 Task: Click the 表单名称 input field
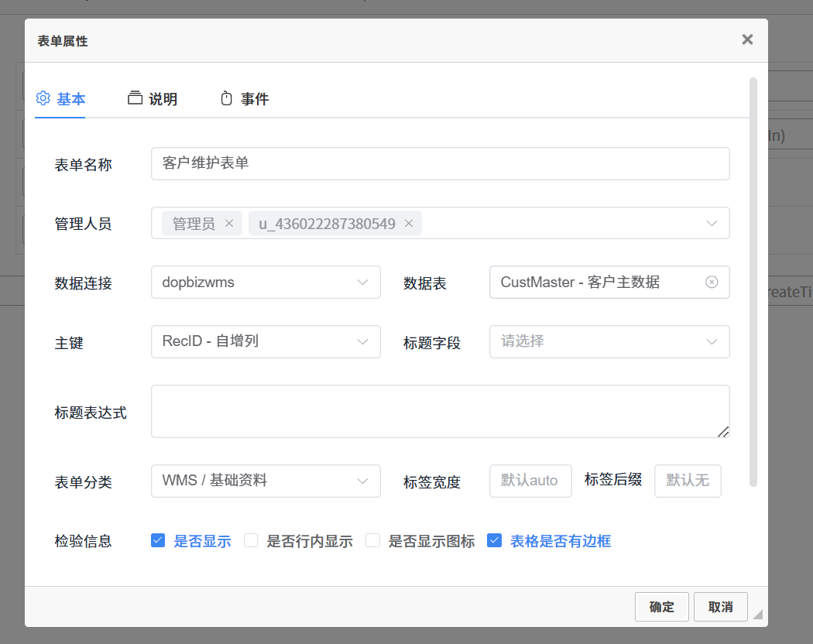coord(440,164)
